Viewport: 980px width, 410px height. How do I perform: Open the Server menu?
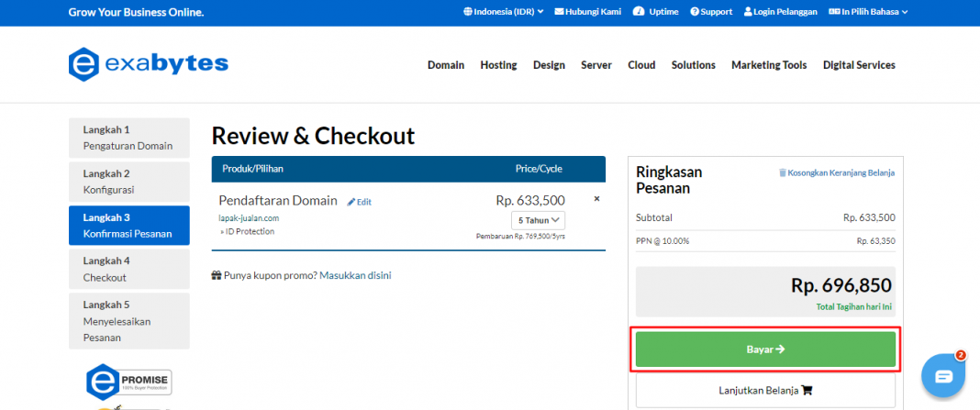tap(596, 65)
